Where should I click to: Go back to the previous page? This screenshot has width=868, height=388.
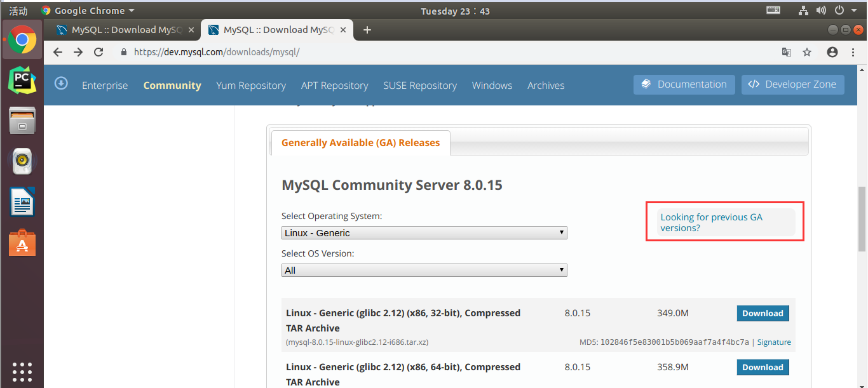pos(58,52)
